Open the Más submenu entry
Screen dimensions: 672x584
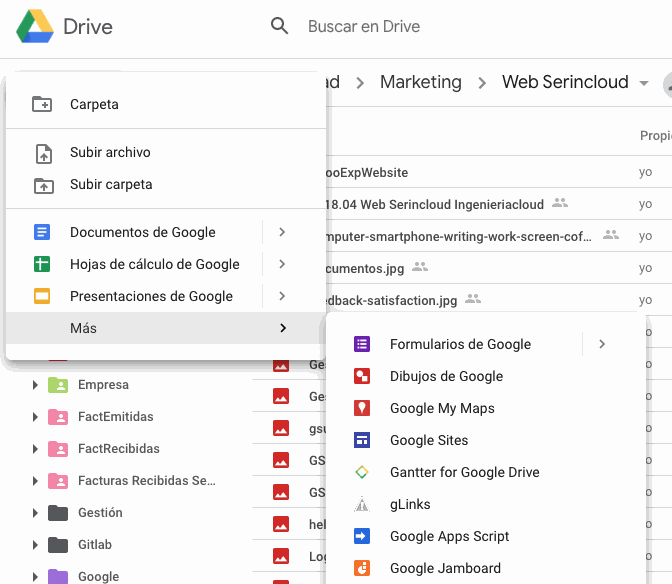166,328
